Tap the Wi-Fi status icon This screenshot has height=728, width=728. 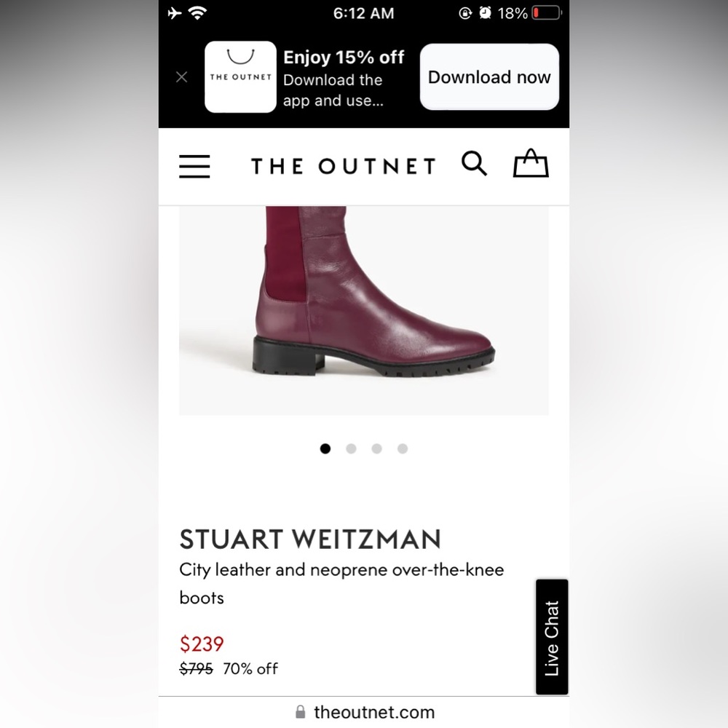coord(197,13)
